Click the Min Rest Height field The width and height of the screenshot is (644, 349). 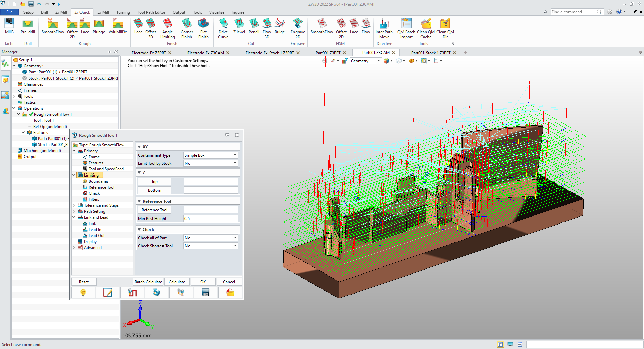[211, 219]
